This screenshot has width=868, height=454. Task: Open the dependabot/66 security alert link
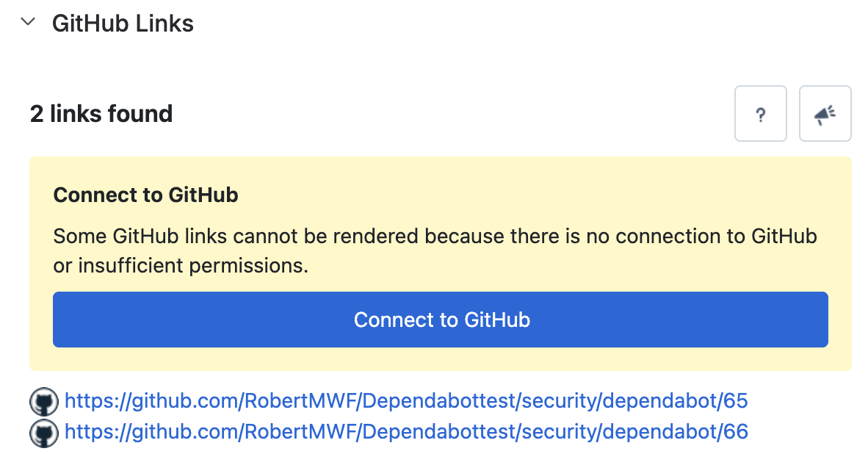[406, 432]
